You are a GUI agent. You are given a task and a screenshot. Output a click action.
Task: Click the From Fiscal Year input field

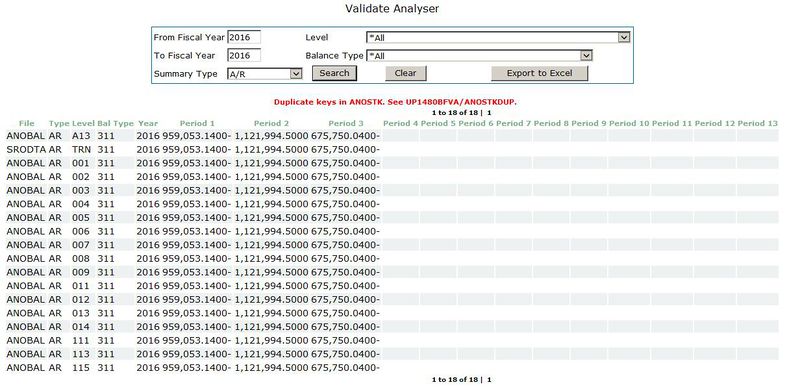point(244,37)
